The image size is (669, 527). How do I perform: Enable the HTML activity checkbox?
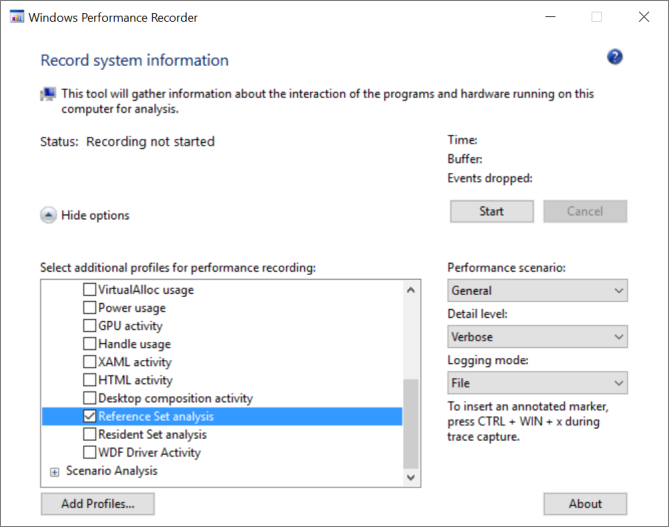89,379
